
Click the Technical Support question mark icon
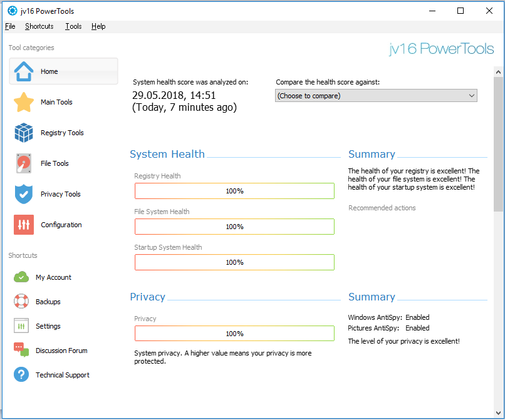pyautogui.click(x=21, y=375)
